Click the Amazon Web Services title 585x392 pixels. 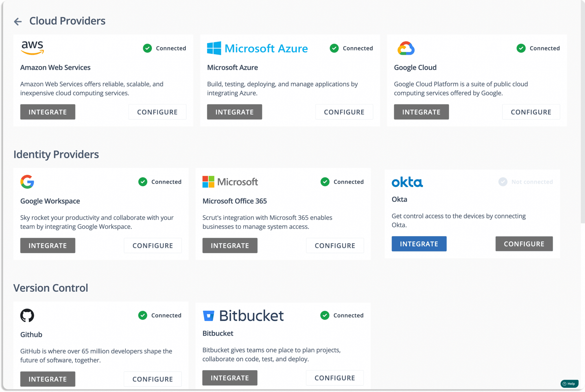(x=55, y=68)
